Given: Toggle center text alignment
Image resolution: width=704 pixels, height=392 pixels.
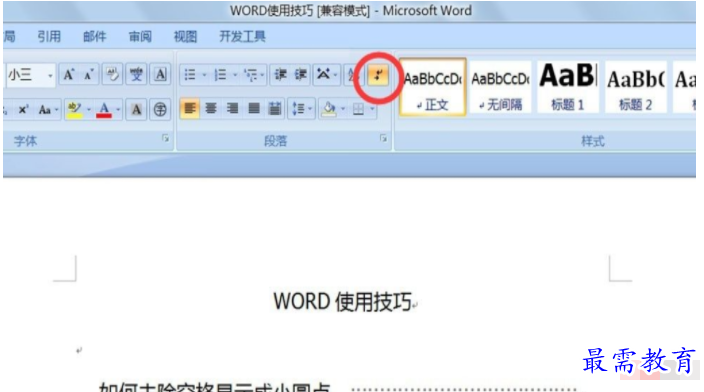Looking at the screenshot, I should point(211,109).
